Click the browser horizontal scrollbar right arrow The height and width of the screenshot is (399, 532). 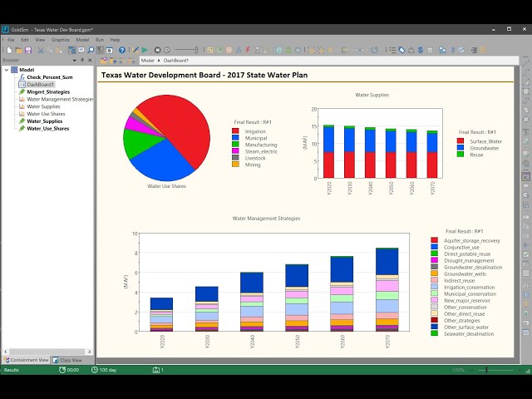(89, 352)
